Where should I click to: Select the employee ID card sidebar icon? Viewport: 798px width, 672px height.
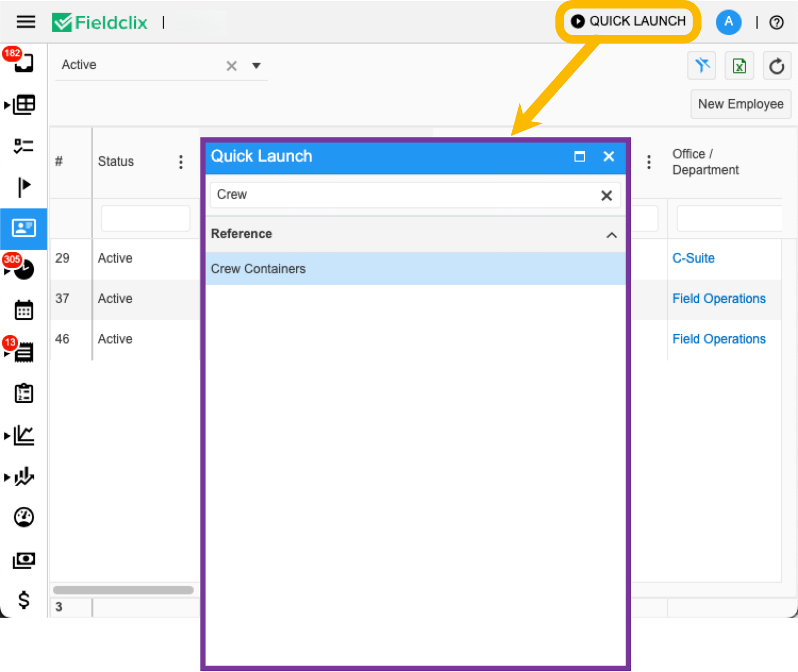23,229
